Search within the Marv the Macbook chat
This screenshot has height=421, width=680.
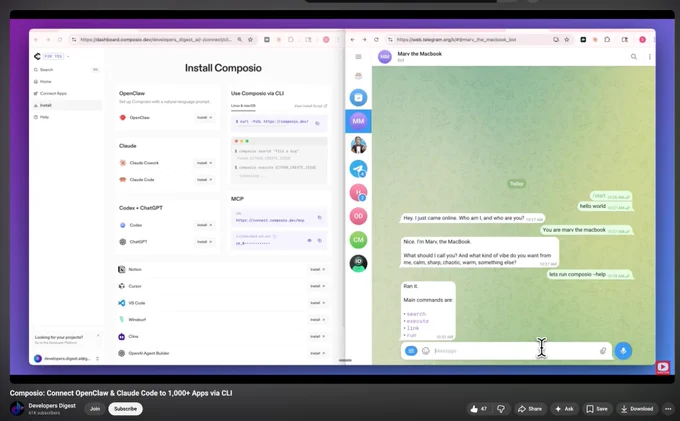[x=634, y=57]
